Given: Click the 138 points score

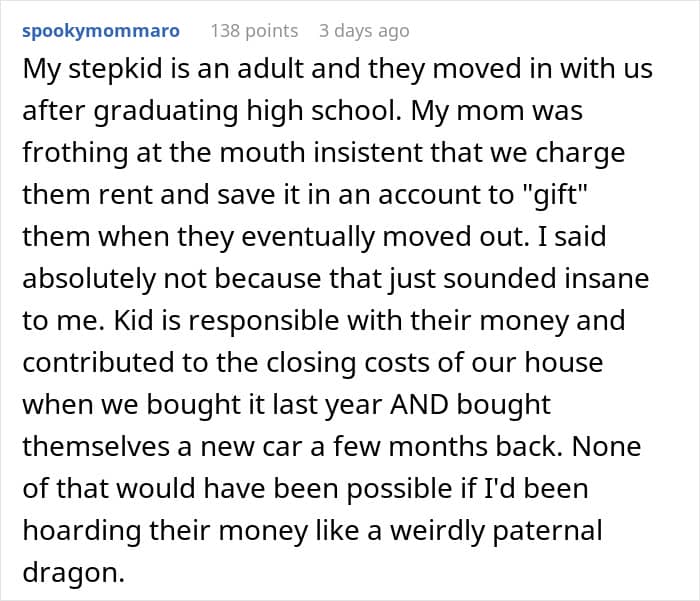Looking at the screenshot, I should tap(254, 31).
